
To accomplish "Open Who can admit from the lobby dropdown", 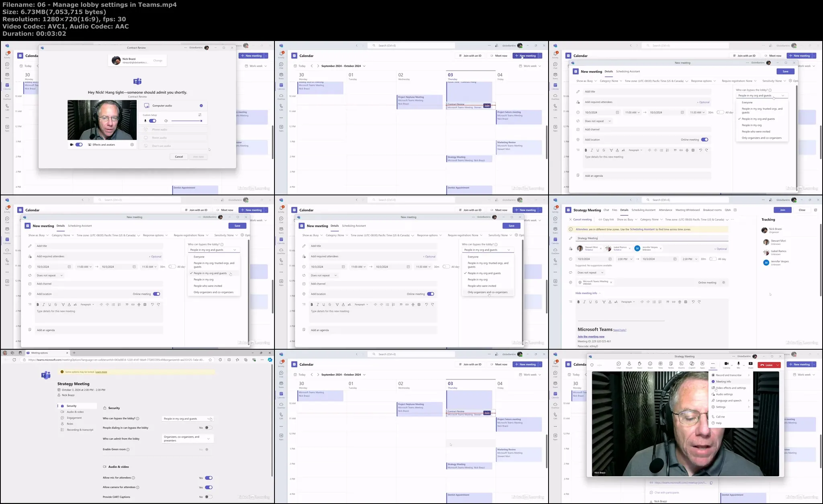I will tap(188, 438).
